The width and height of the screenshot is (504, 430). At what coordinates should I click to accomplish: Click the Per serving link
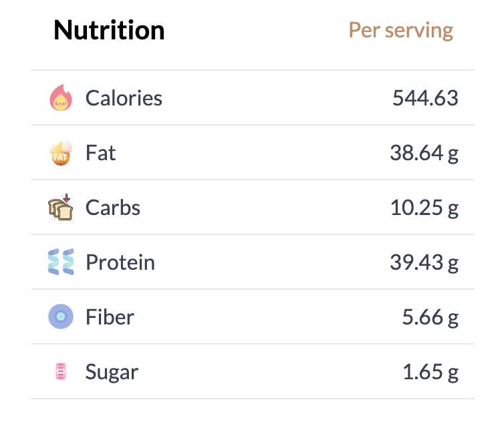[x=401, y=31]
